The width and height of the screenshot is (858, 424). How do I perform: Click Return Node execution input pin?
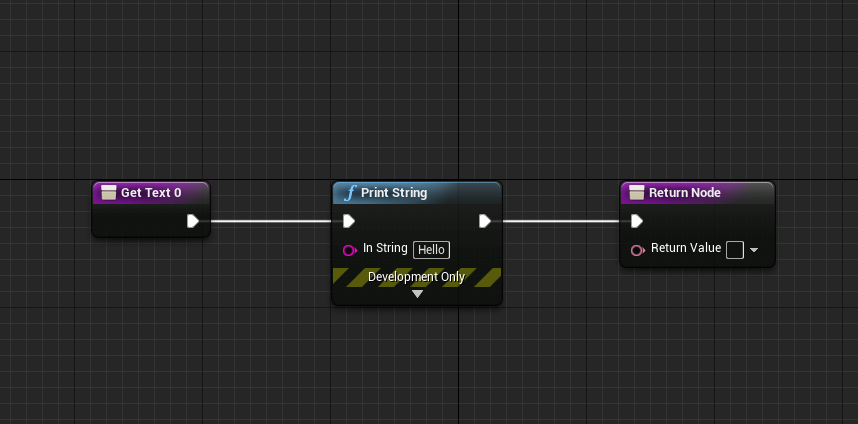636,221
